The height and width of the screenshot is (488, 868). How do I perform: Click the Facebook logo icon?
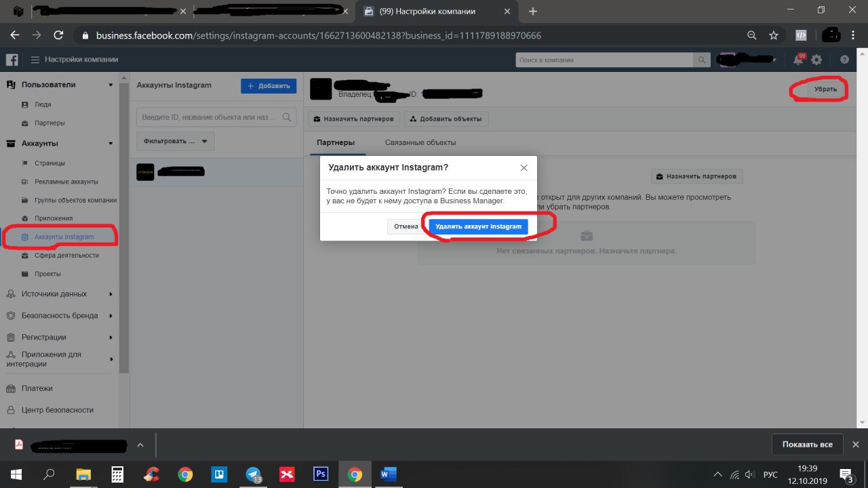(x=11, y=60)
